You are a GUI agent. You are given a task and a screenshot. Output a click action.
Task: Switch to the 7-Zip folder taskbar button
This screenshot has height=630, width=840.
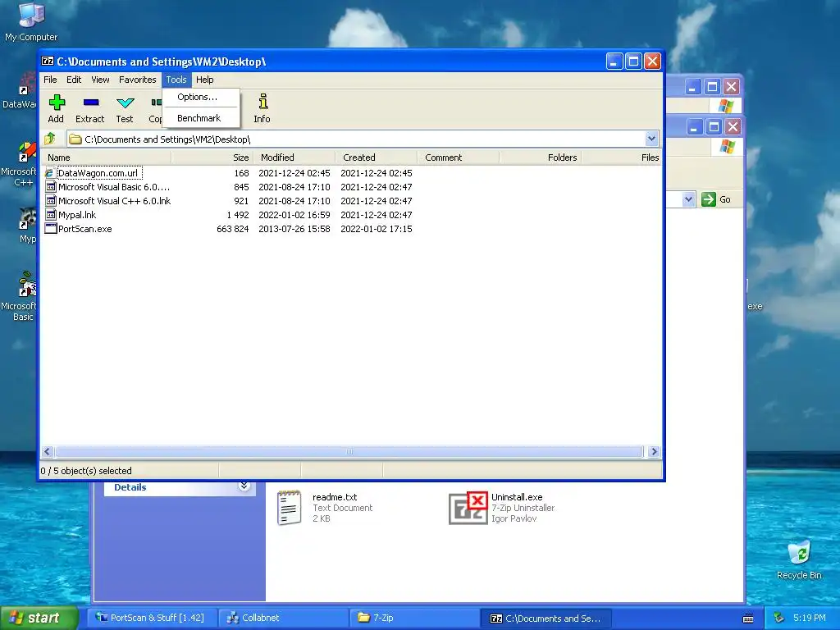coord(413,618)
